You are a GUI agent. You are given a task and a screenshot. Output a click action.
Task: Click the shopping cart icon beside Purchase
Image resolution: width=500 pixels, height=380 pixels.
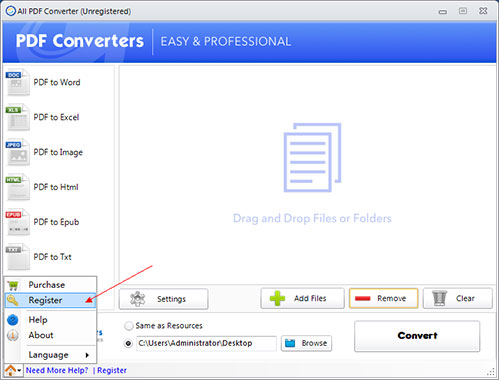[13, 285]
